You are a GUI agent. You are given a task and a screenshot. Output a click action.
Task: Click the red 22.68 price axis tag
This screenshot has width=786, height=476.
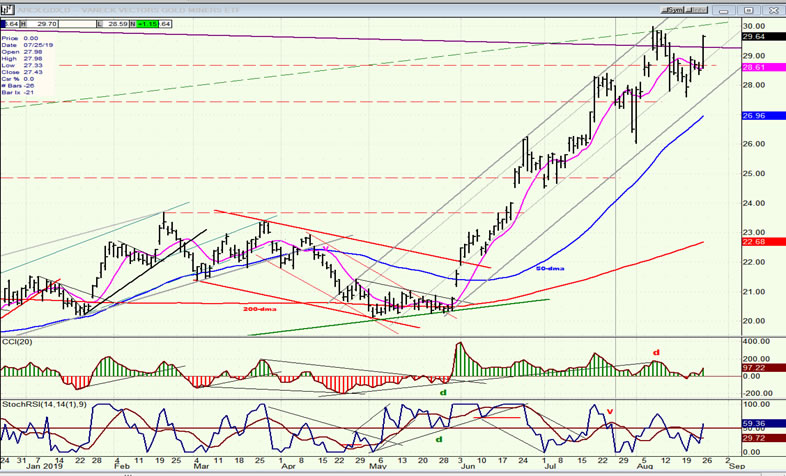[763, 242]
